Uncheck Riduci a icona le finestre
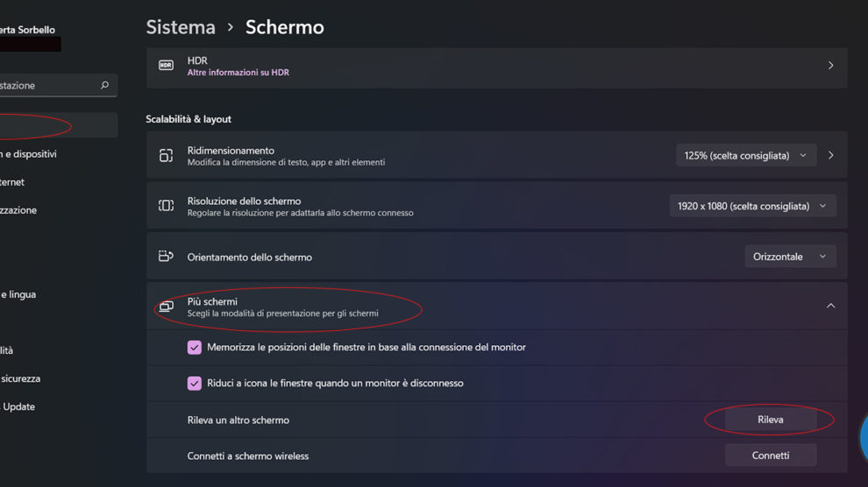This screenshot has width=868, height=487. [x=195, y=384]
